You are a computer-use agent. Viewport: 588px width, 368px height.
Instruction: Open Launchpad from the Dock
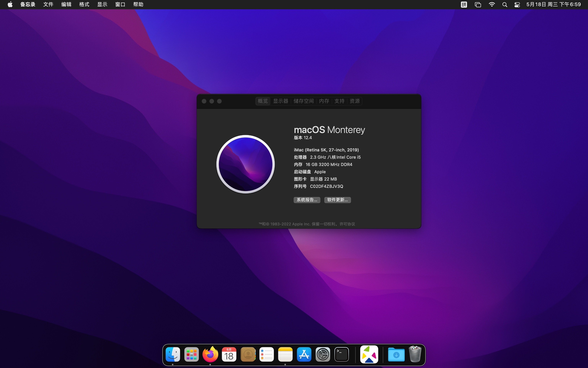(191, 354)
